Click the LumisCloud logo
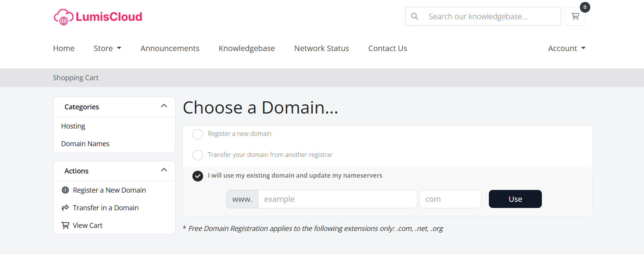 point(98,17)
